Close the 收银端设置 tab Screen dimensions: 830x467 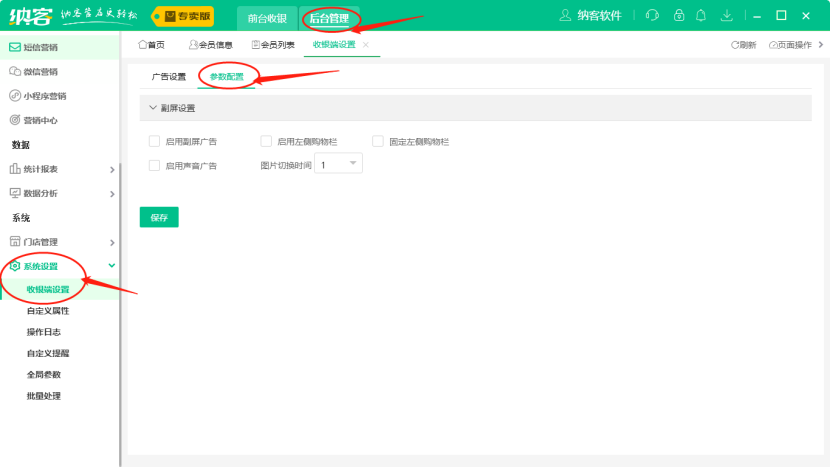click(366, 45)
